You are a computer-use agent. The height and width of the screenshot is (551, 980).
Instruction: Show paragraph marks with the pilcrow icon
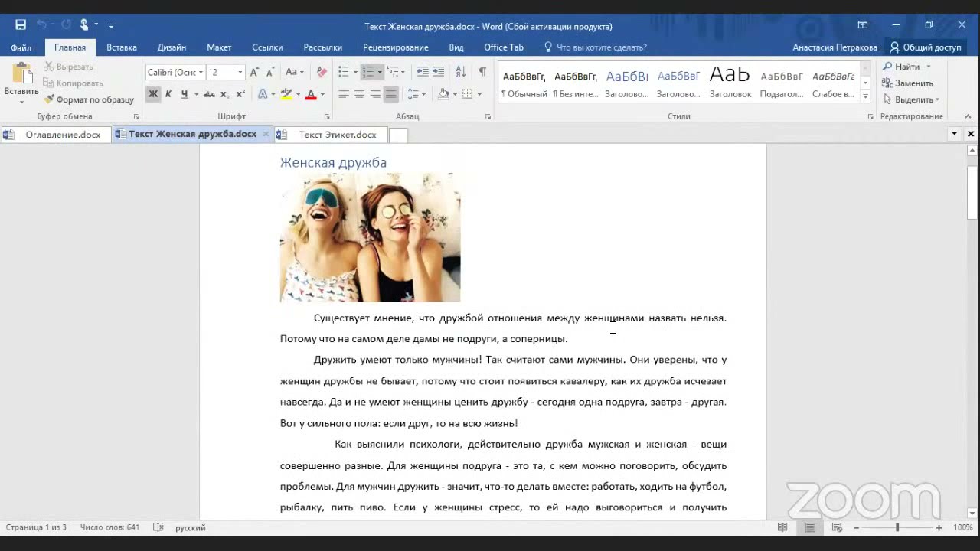482,72
